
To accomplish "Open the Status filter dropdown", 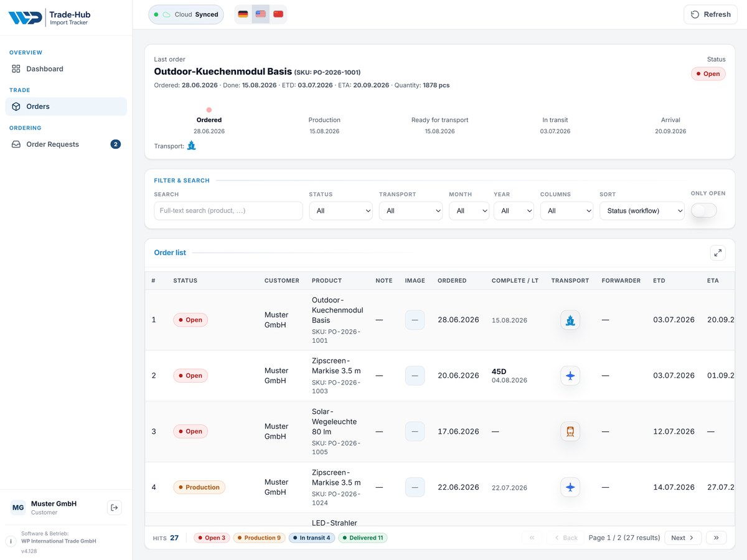I will point(341,211).
